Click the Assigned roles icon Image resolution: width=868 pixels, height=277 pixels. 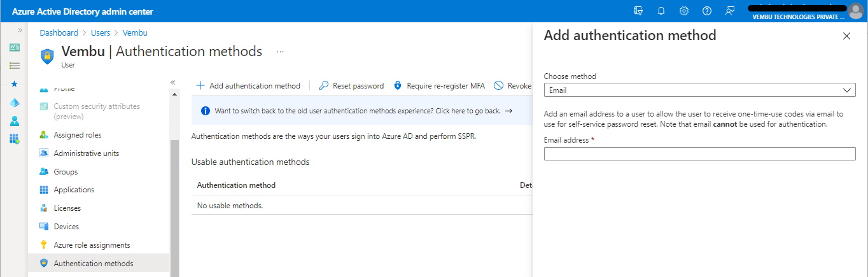pyautogui.click(x=44, y=135)
